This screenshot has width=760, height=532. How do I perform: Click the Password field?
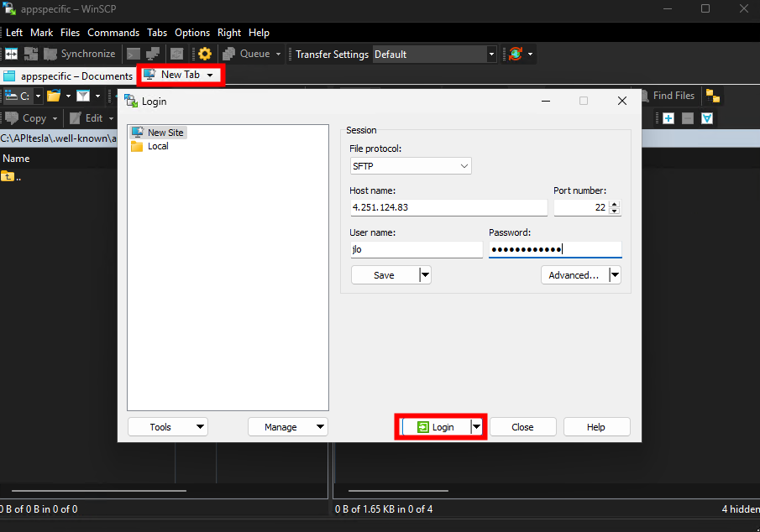555,249
